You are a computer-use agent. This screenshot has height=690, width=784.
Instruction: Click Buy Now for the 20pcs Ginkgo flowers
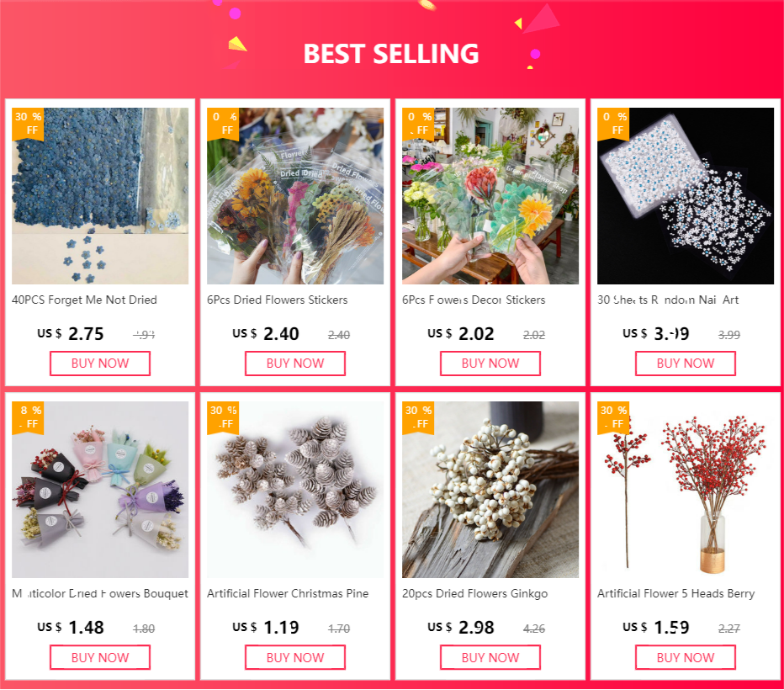point(490,657)
